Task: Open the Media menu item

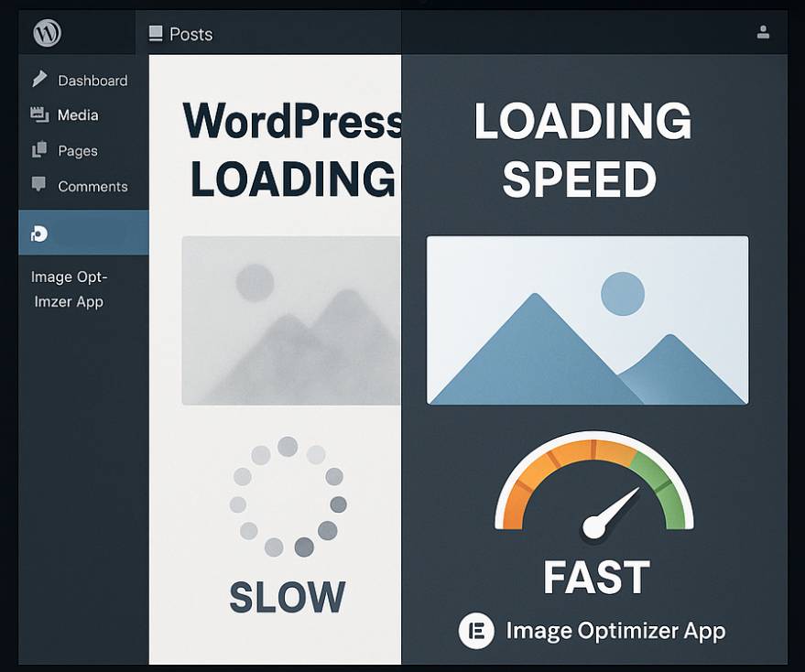Action: [78, 115]
